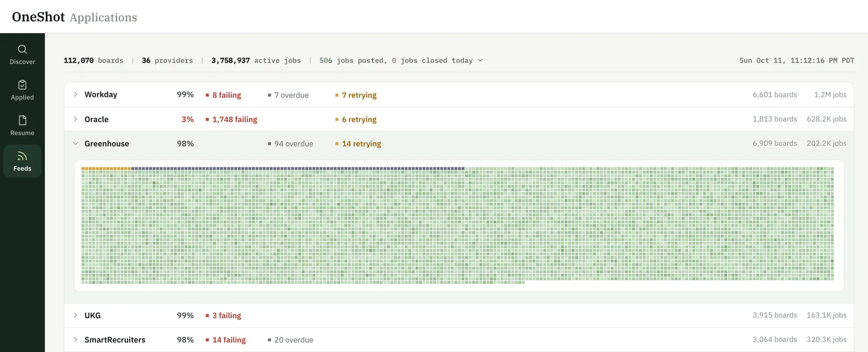Click Oracle's "628.2K jobs" value
Image resolution: width=868 pixels, height=352 pixels.
(826, 119)
